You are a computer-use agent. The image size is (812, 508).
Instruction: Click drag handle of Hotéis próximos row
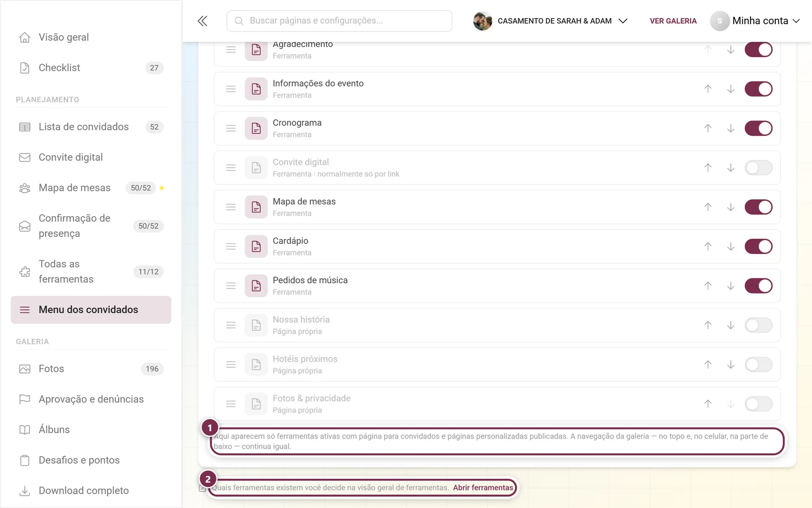point(231,365)
